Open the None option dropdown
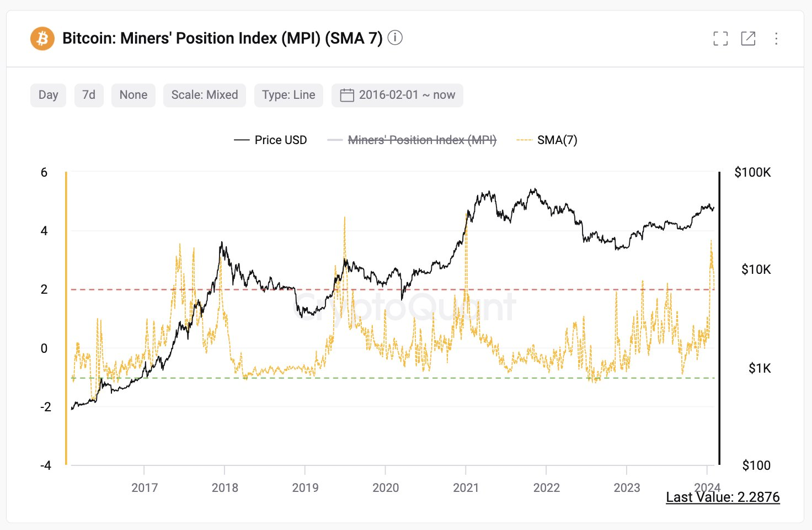This screenshot has width=812, height=530. [133, 95]
